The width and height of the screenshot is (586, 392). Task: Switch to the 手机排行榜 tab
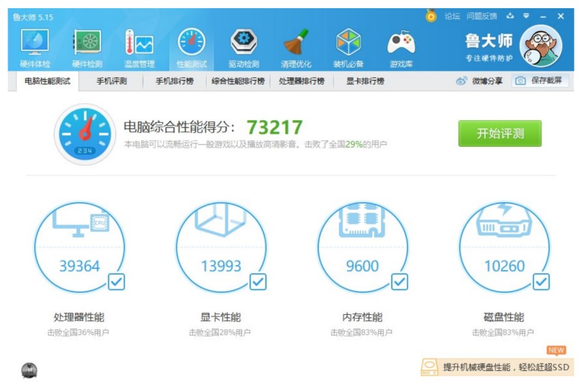pyautogui.click(x=175, y=81)
